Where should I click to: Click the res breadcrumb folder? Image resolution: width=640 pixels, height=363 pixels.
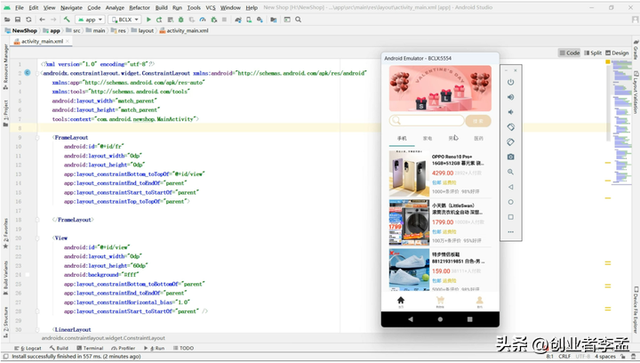click(119, 31)
